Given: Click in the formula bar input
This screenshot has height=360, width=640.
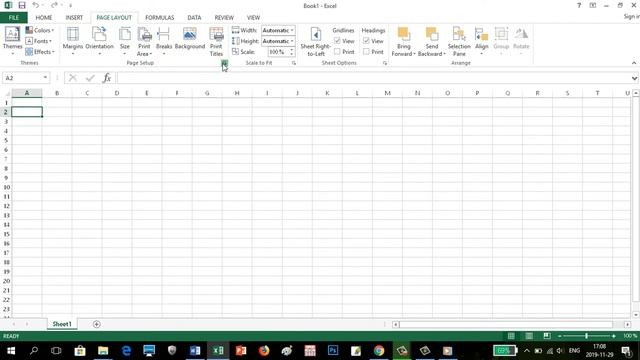Looking at the screenshot, I should pos(372,78).
